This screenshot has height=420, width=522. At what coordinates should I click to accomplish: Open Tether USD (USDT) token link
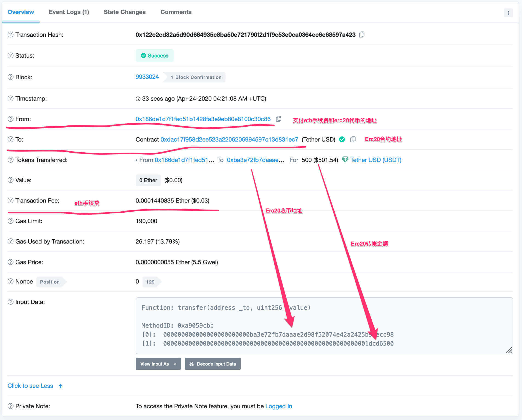pos(376,160)
